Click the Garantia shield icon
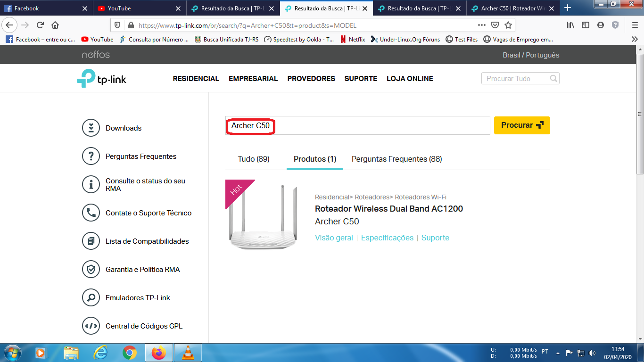Image resolution: width=644 pixels, height=362 pixels. coord(91,270)
